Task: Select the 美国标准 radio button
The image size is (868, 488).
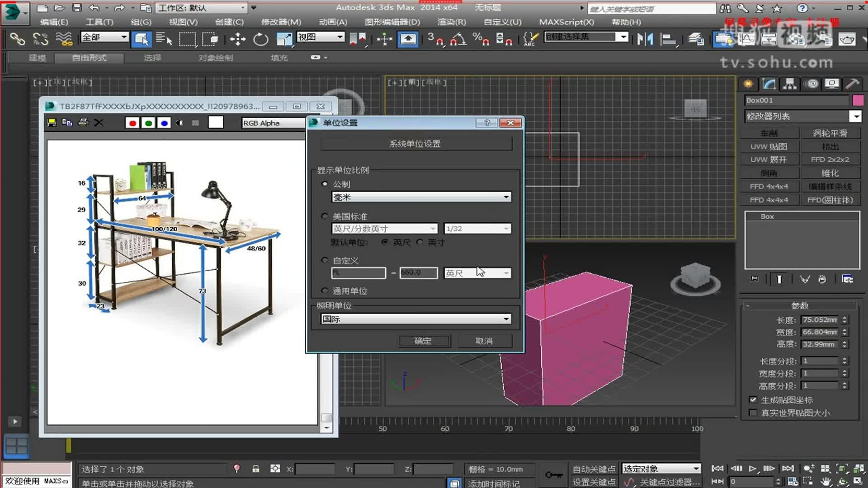Action: click(x=325, y=216)
